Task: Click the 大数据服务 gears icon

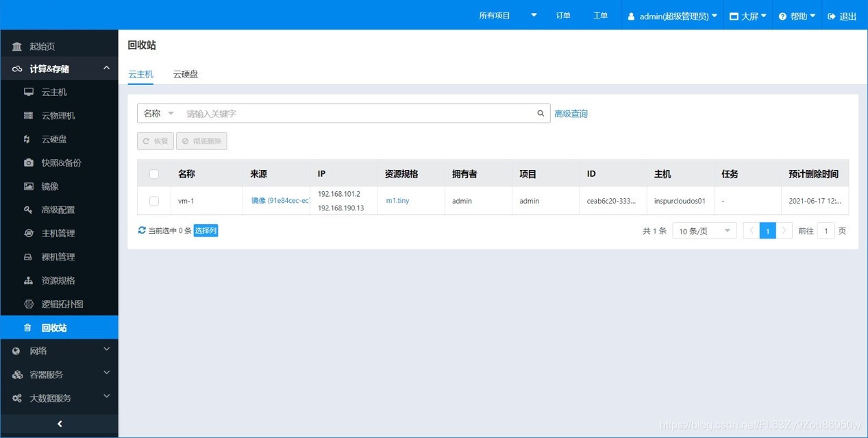Action: tap(17, 398)
